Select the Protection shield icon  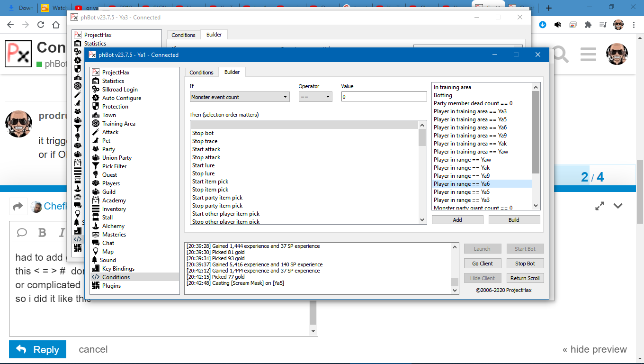pos(96,107)
